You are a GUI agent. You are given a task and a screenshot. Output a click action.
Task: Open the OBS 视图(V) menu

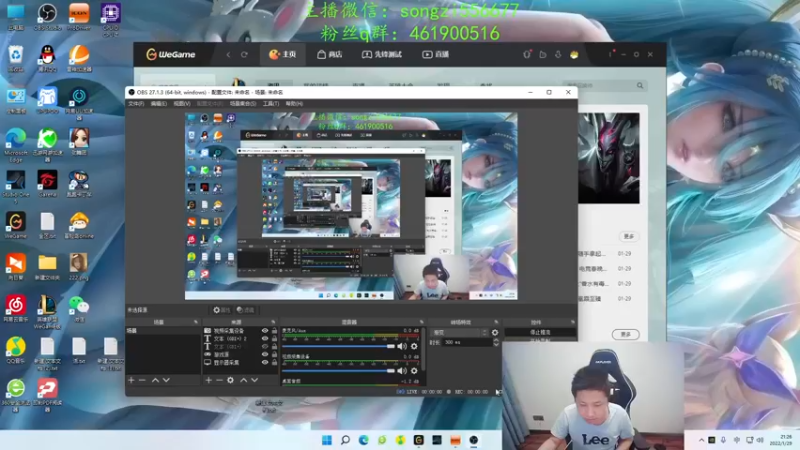pos(182,104)
